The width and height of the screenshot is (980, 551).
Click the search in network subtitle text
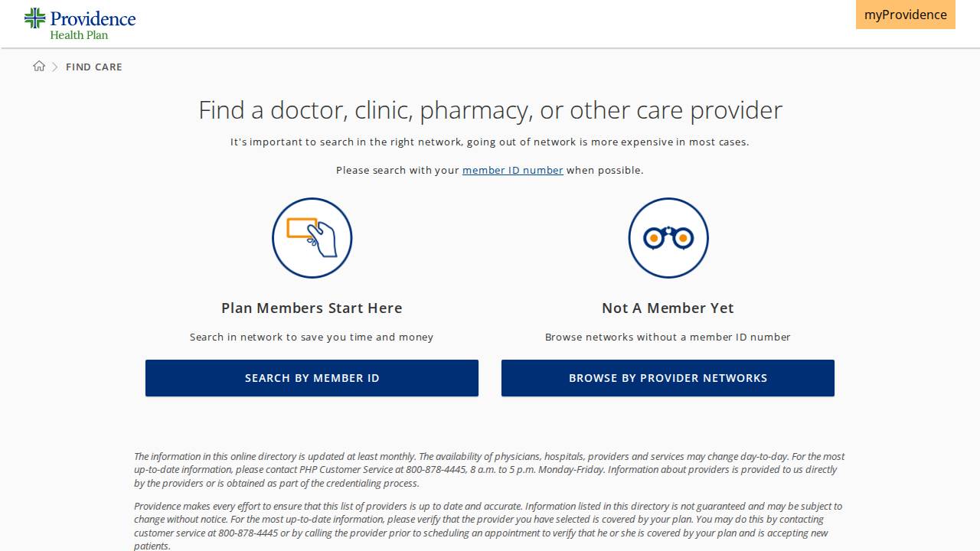(x=312, y=337)
